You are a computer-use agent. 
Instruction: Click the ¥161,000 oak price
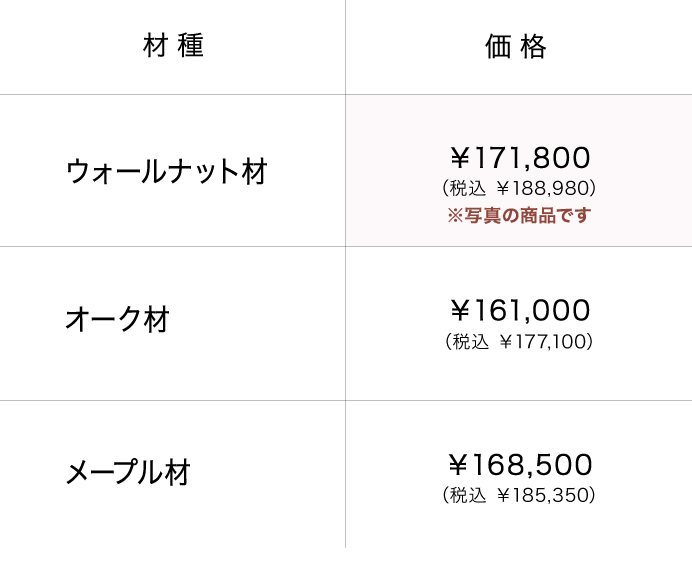(519, 311)
